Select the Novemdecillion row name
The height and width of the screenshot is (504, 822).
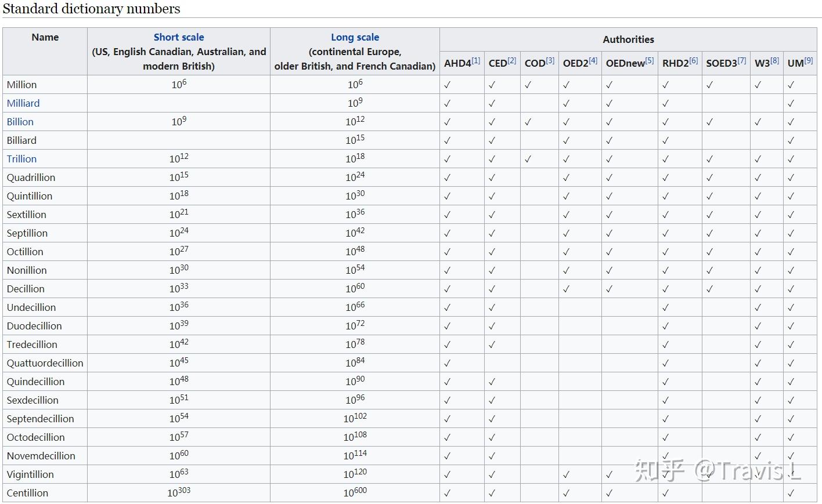point(41,456)
